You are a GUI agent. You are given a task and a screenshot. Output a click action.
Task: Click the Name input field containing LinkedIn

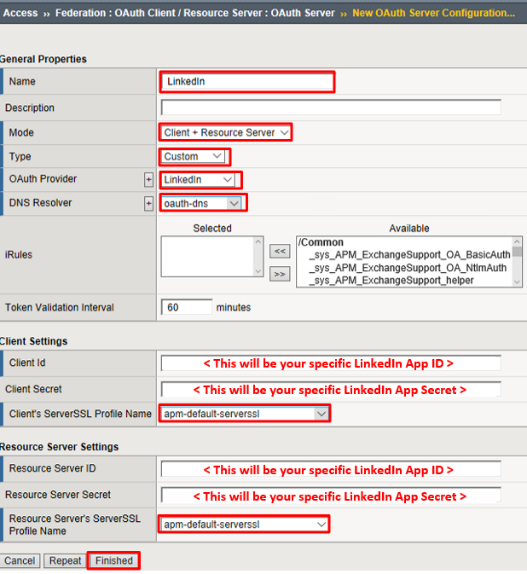(x=247, y=81)
